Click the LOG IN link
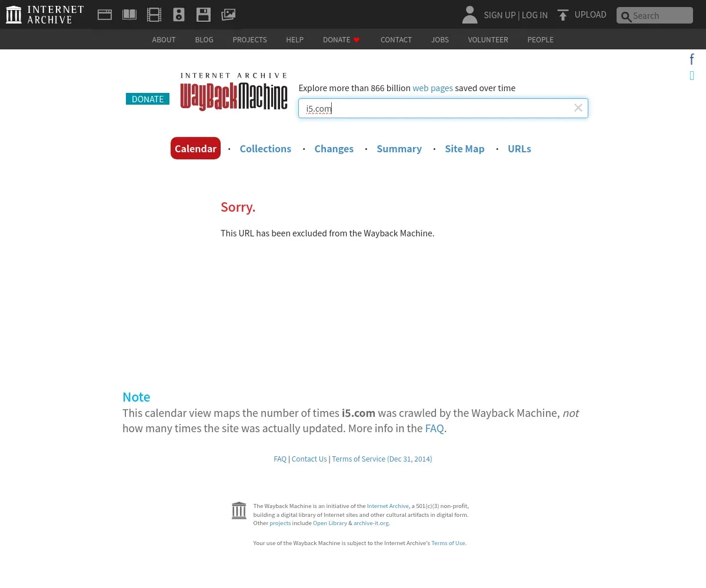Viewport: 706px width, 588px height. coord(535,15)
